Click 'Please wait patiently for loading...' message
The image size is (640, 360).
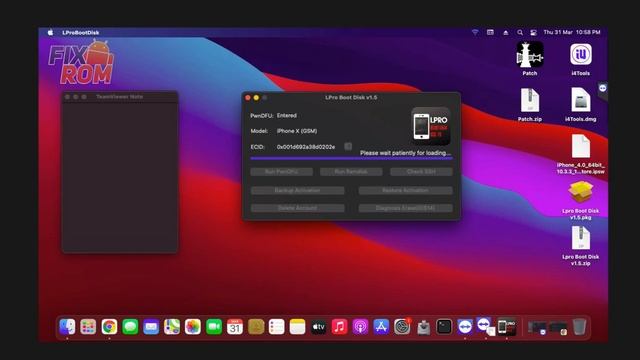pos(405,153)
